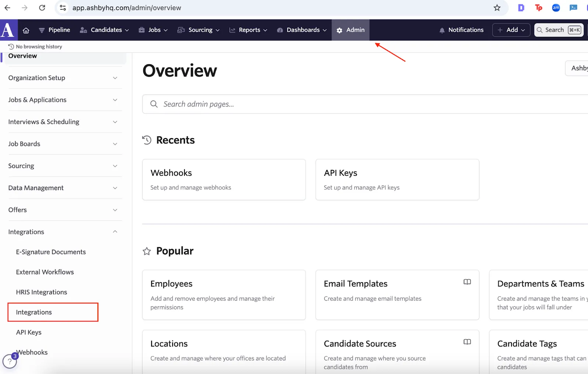588x374 pixels.
Task: Reload the page with refresh icon
Action: tap(42, 8)
